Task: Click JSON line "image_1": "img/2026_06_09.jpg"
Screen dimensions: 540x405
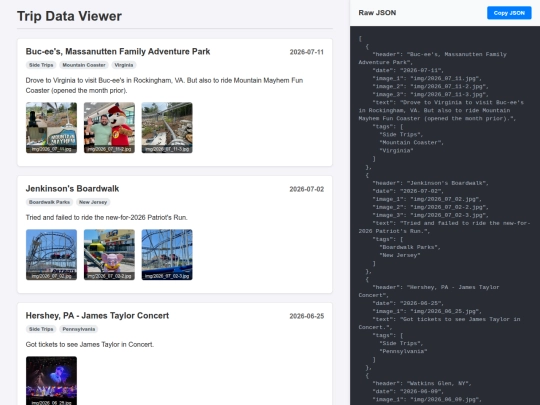Action: click(427, 400)
